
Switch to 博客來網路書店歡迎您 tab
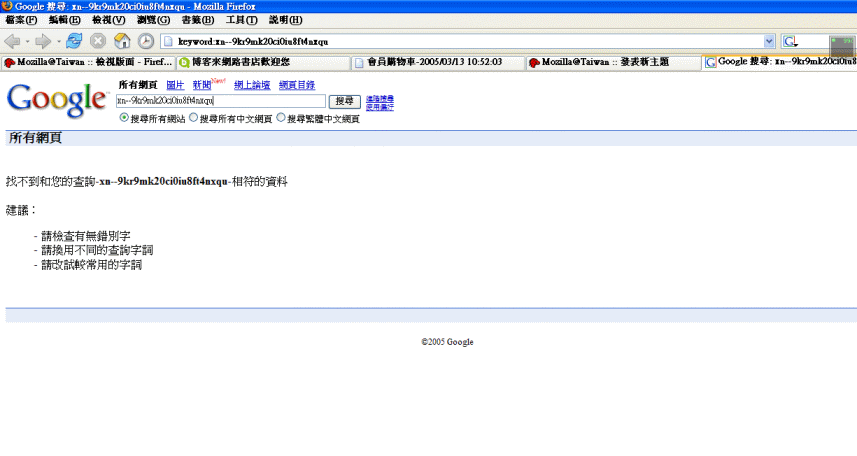[x=263, y=62]
